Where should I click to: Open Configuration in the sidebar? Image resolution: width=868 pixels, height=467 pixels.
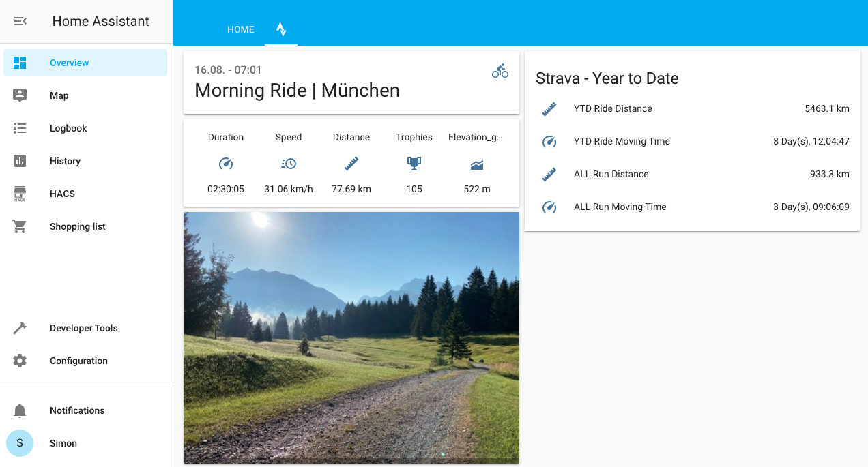tap(85, 361)
